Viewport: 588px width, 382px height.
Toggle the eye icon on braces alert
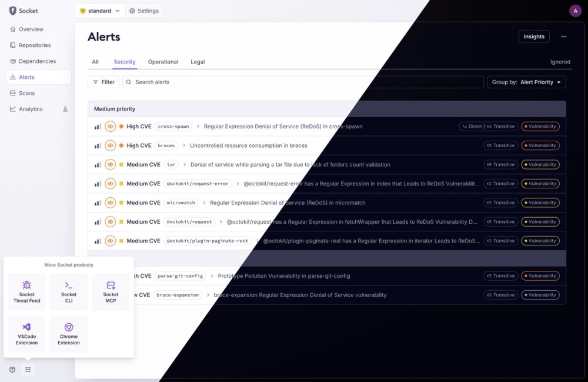111,145
